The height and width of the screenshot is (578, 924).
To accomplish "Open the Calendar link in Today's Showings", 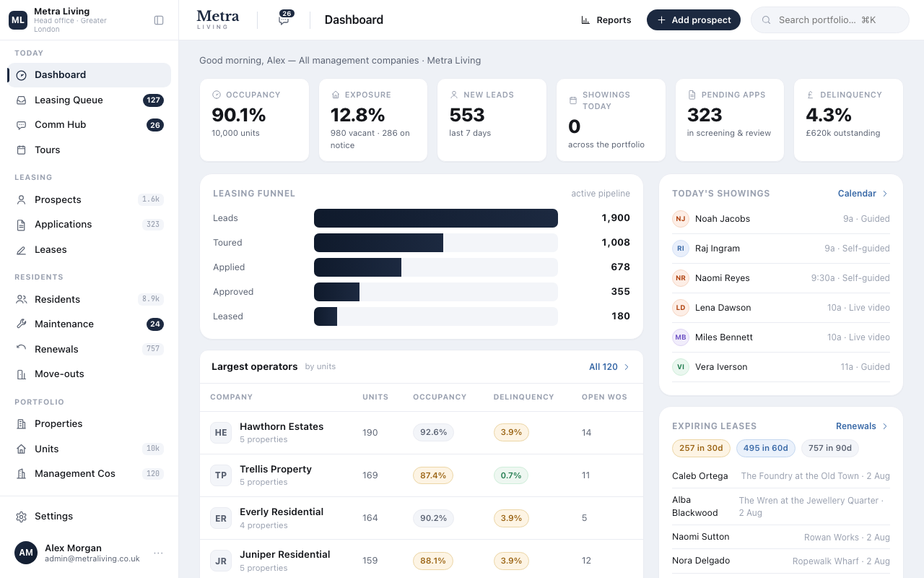I will 857,194.
